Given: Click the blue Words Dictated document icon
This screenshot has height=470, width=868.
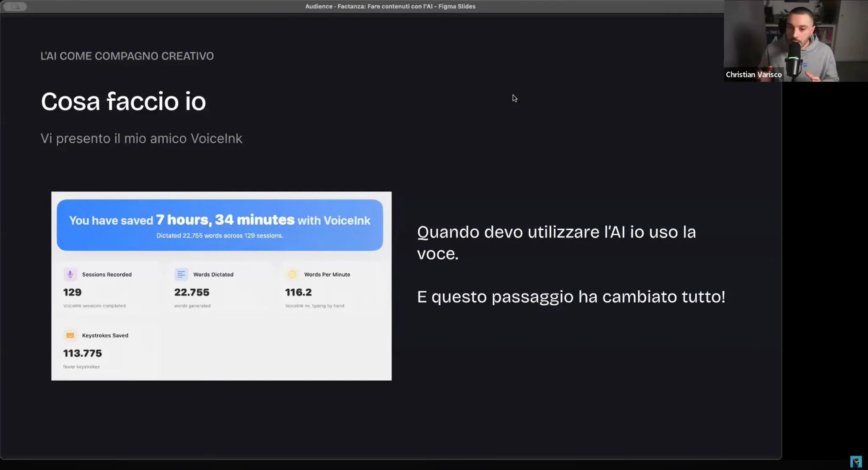Looking at the screenshot, I should 181,274.
